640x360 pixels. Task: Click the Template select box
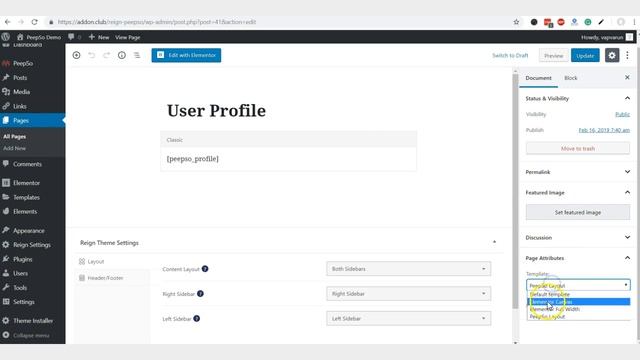pos(578,285)
